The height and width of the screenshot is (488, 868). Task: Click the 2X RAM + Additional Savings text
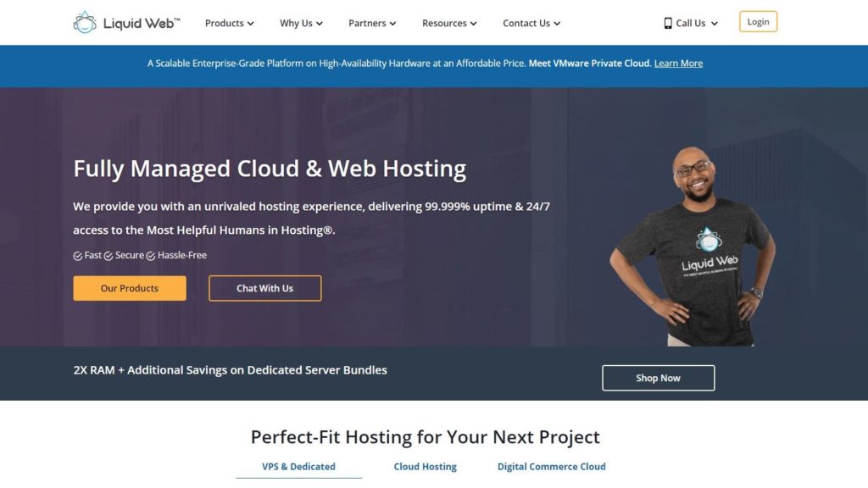231,370
